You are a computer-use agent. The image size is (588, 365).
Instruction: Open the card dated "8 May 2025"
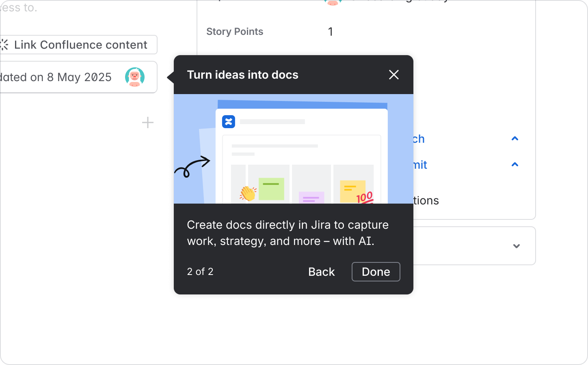(78, 77)
